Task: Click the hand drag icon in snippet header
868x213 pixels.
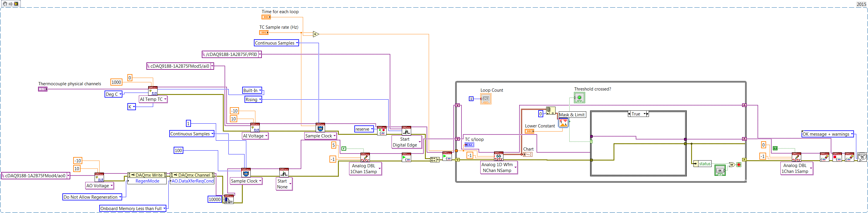Action: point(5,4)
